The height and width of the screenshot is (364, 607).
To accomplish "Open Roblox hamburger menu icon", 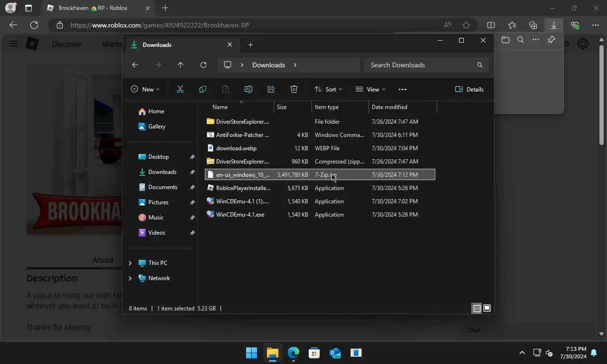I will pyautogui.click(x=14, y=44).
